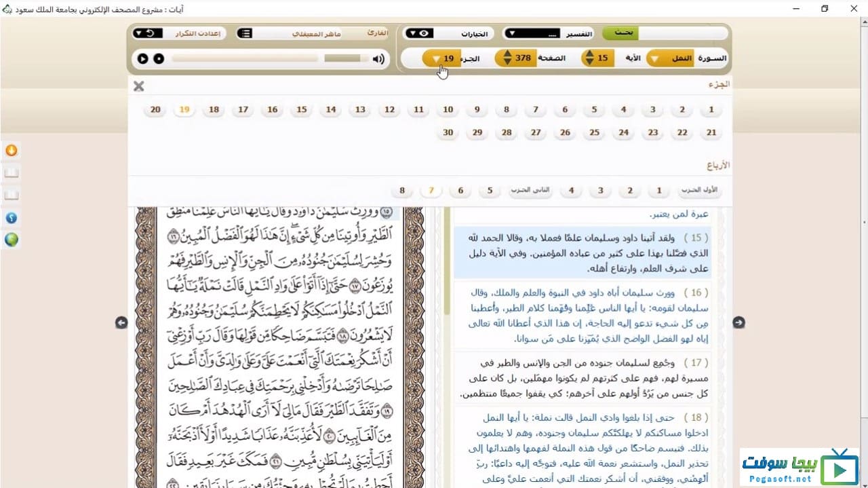Click tafsir entry for verse (15)
Screen dimensions: 868x488
tap(583, 252)
